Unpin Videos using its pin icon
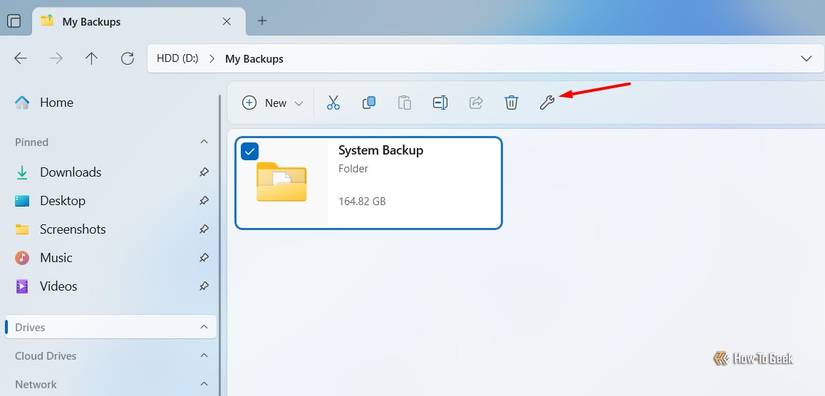 point(204,286)
